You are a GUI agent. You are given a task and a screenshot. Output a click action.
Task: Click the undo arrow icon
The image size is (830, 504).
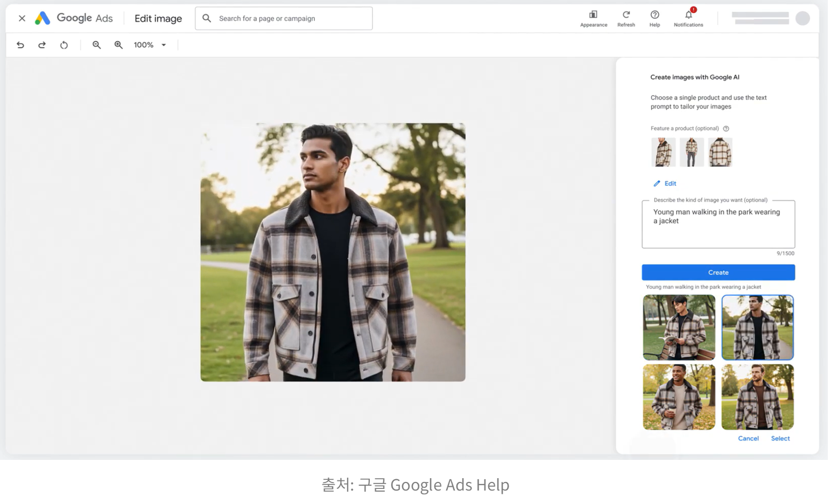pyautogui.click(x=20, y=45)
